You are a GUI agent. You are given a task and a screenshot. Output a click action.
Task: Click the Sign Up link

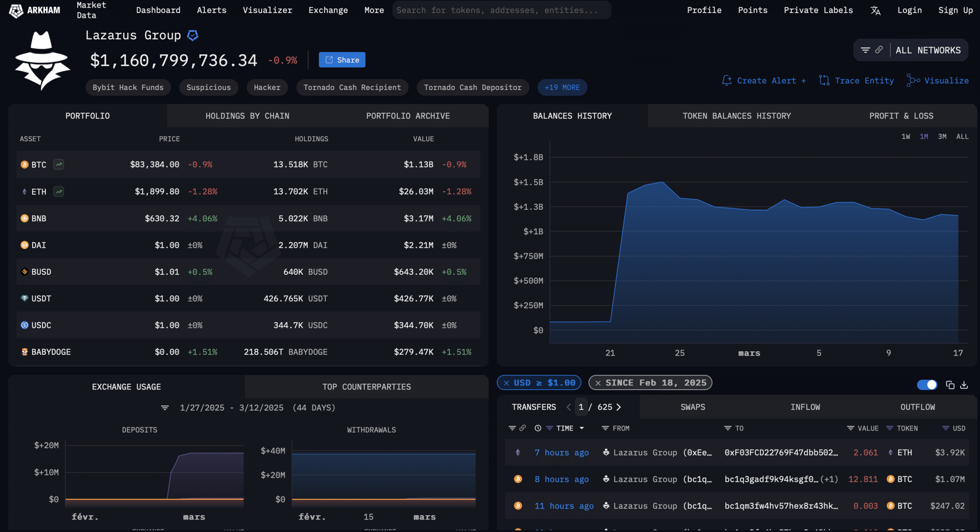point(955,10)
